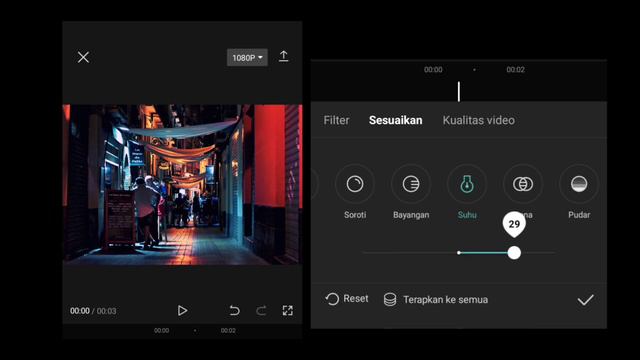Select the Bayangan shadow adjustment icon
The image size is (640, 360).
coord(411,184)
